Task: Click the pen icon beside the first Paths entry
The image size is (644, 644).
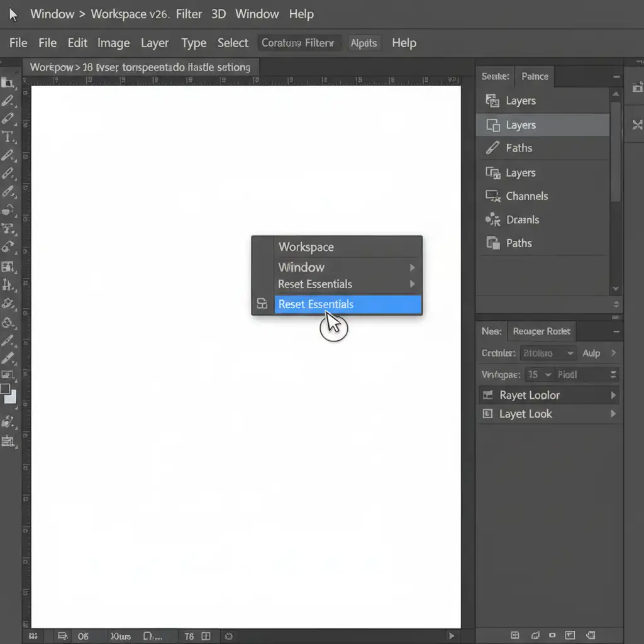Action: (x=492, y=148)
